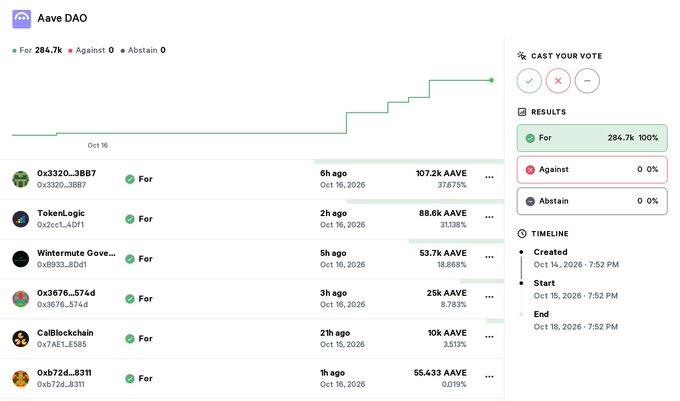
Task: Open more options for 0x3676...574d vote
Action: coord(489,297)
